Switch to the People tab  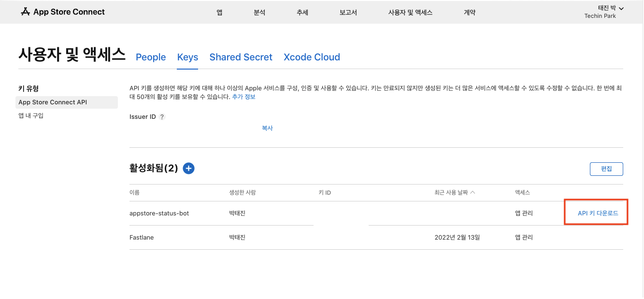(151, 57)
